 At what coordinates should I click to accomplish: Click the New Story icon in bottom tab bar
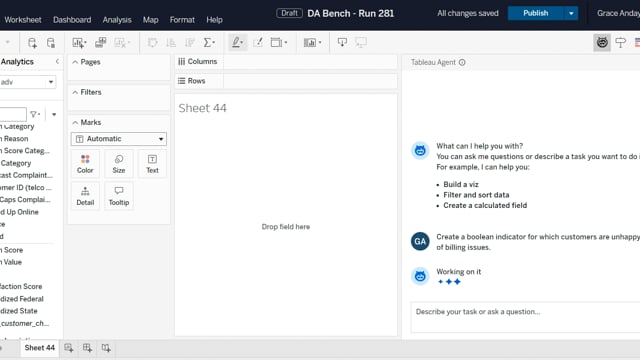click(x=106, y=348)
